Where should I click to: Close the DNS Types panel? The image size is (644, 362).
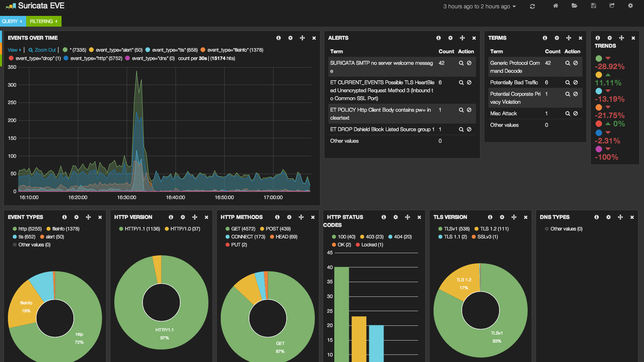[632, 217]
